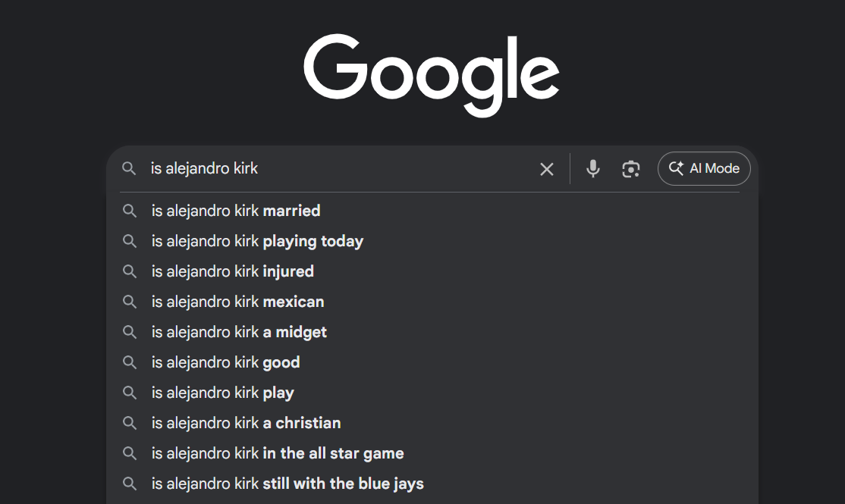Image resolution: width=845 pixels, height=504 pixels.
Task: Click the search box magnifier icon
Action: (129, 168)
